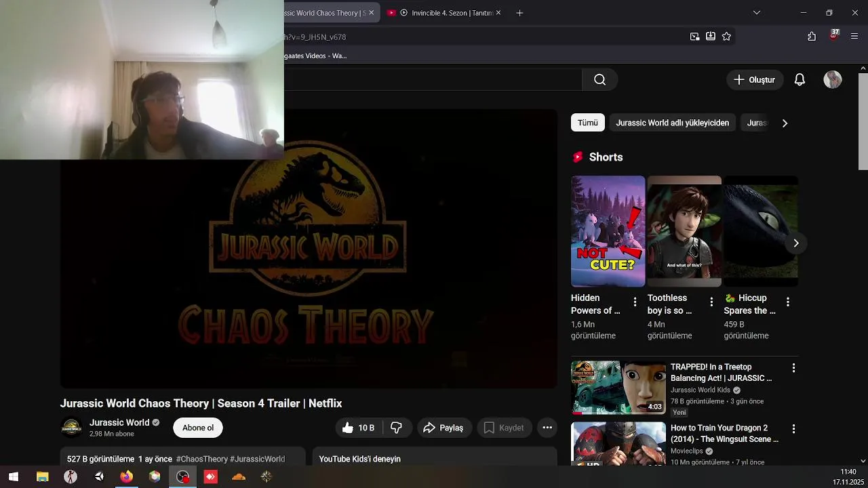The height and width of the screenshot is (488, 868).
Task: Click the Paylaş share button
Action: (443, 428)
